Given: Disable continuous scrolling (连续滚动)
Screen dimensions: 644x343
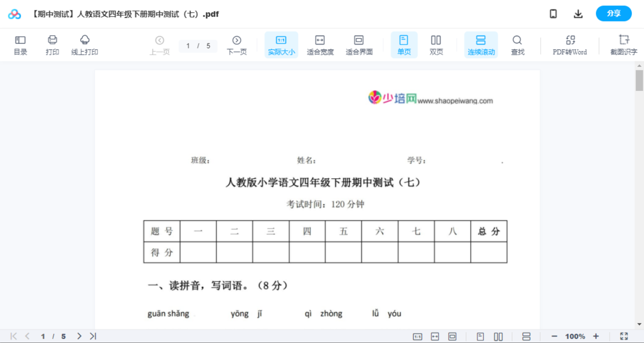Looking at the screenshot, I should 481,45.
